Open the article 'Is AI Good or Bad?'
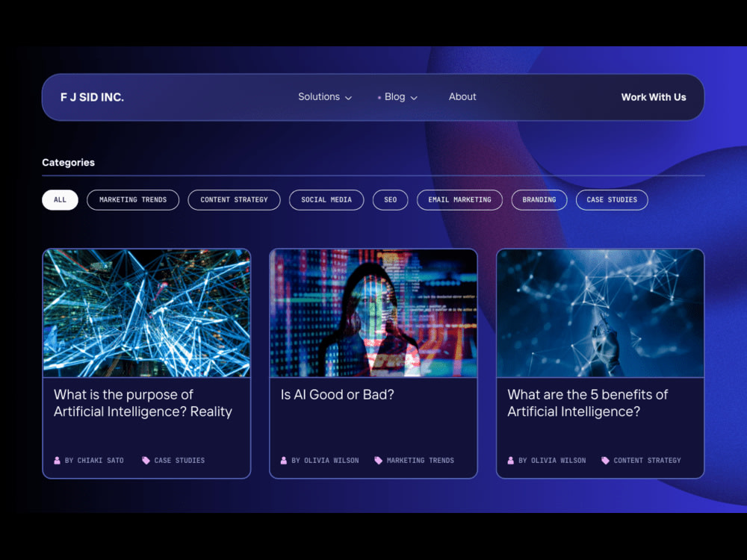The width and height of the screenshot is (747, 560). [x=338, y=394]
